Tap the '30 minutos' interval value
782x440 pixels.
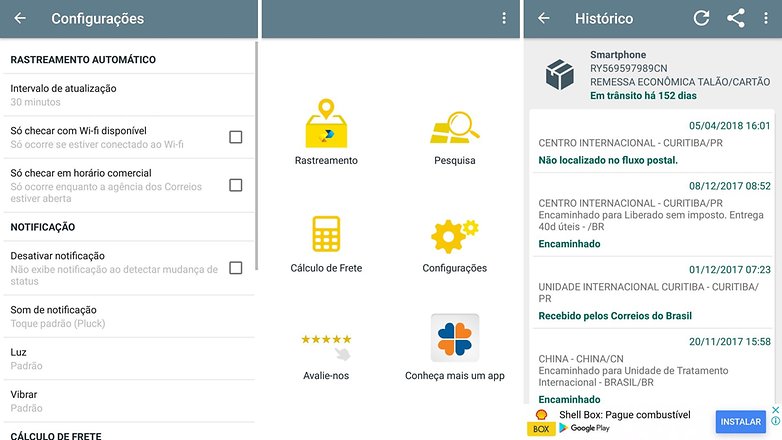click(35, 102)
